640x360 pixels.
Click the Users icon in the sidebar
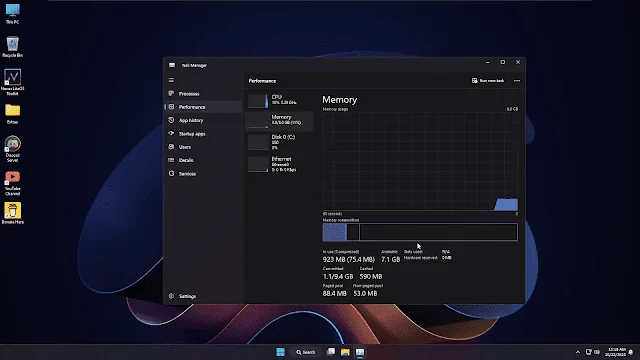point(171,147)
